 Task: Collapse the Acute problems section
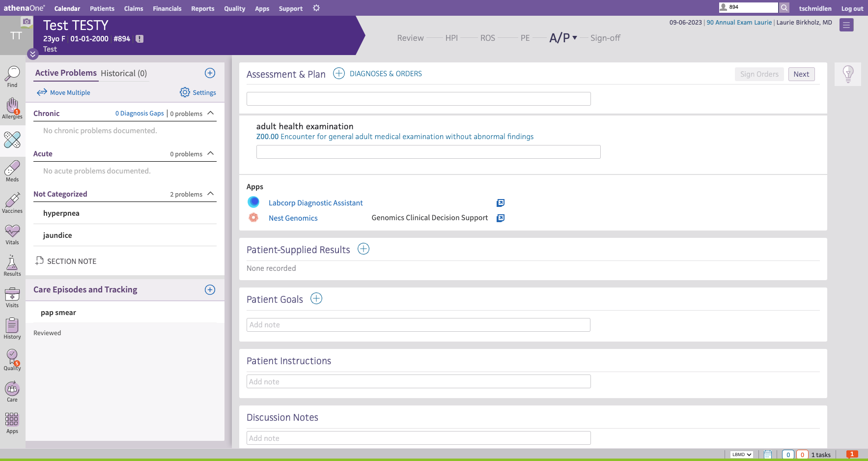(x=211, y=153)
